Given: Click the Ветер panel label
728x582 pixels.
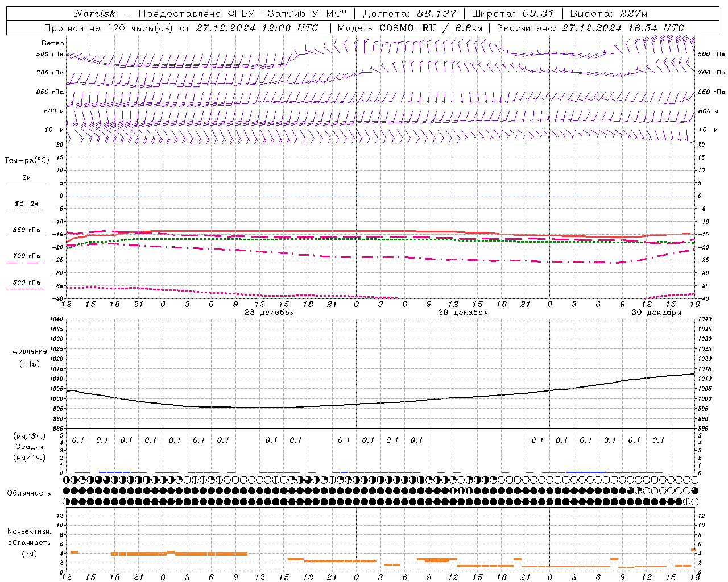Looking at the screenshot, I should point(53,43).
